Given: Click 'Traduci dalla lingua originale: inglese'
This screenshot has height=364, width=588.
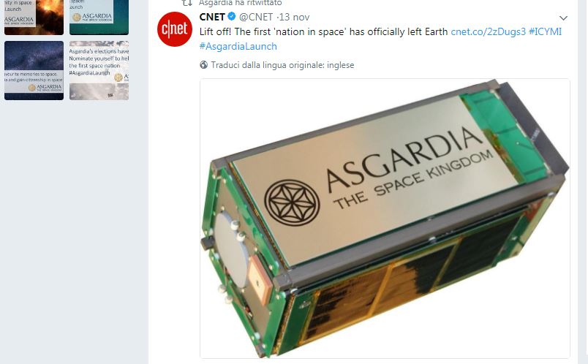Looking at the screenshot, I should pos(282,65).
